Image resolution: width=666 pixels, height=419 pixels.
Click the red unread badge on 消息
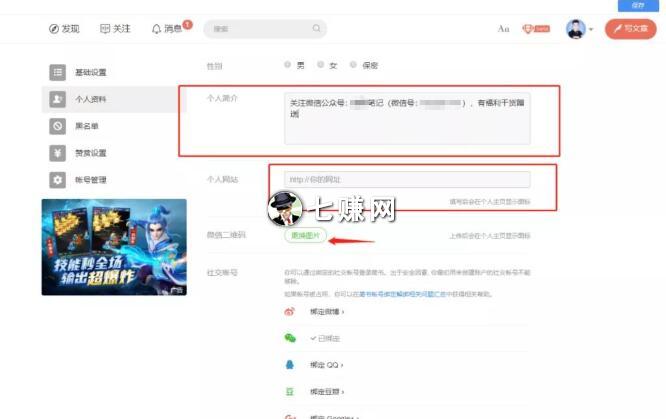pos(187,25)
